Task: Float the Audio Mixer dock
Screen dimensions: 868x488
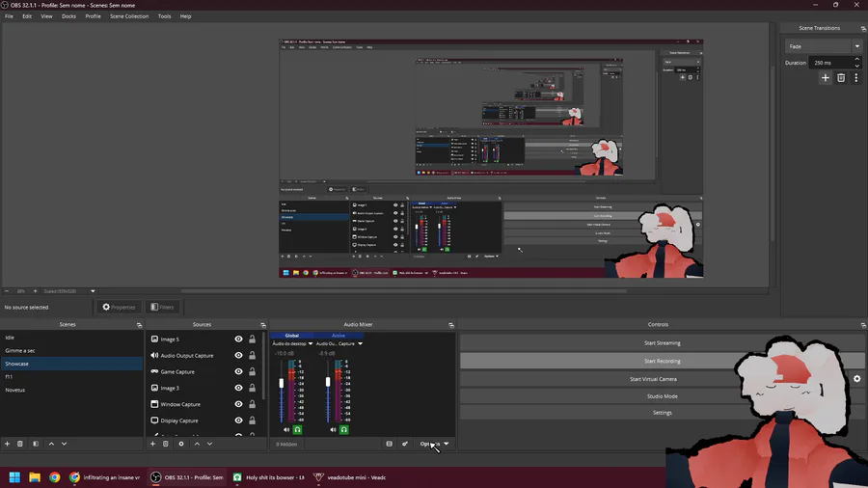Action: [451, 325]
